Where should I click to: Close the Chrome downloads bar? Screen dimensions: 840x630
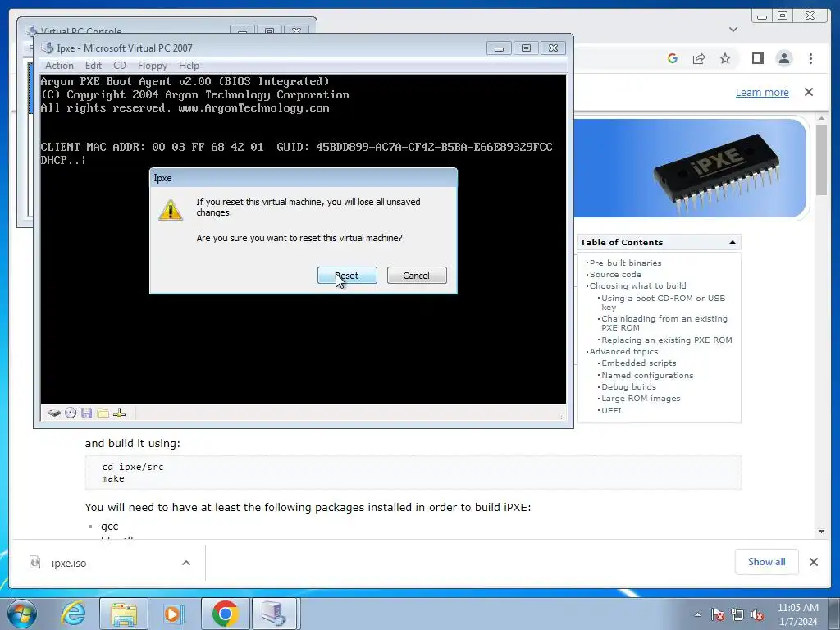(x=814, y=562)
